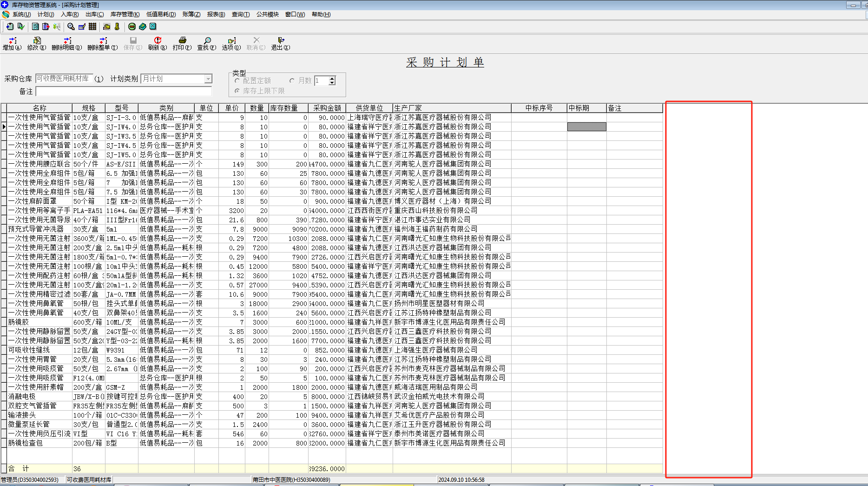Click into the 备注 text field

124,91
